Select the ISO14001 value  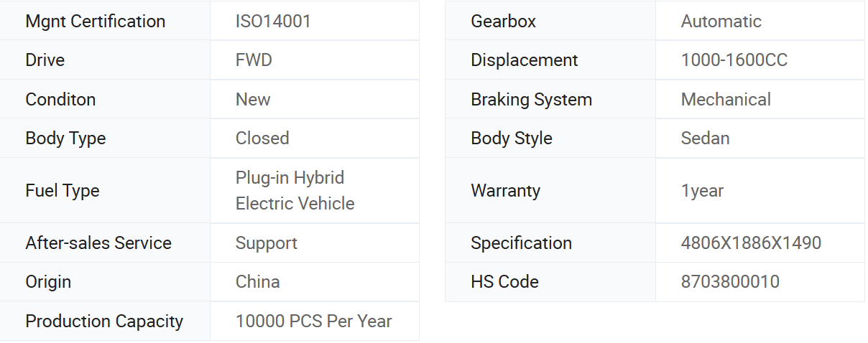pyautogui.click(x=273, y=21)
